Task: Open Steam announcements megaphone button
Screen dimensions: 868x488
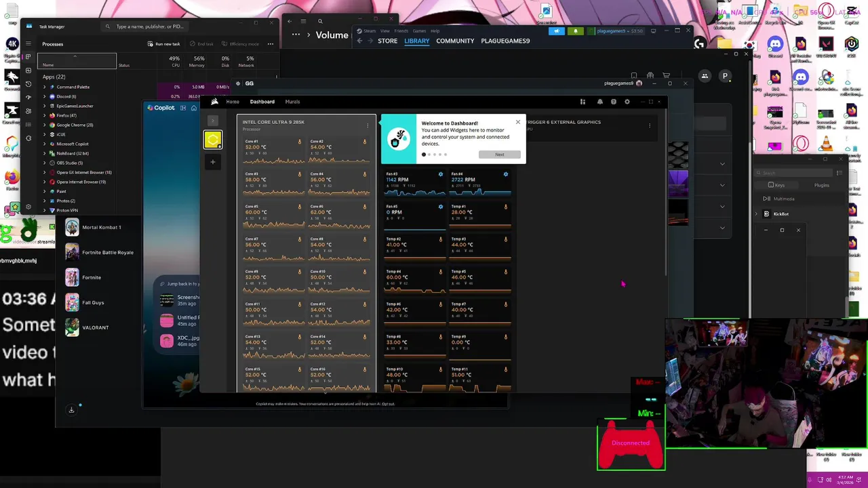Action: pos(557,30)
